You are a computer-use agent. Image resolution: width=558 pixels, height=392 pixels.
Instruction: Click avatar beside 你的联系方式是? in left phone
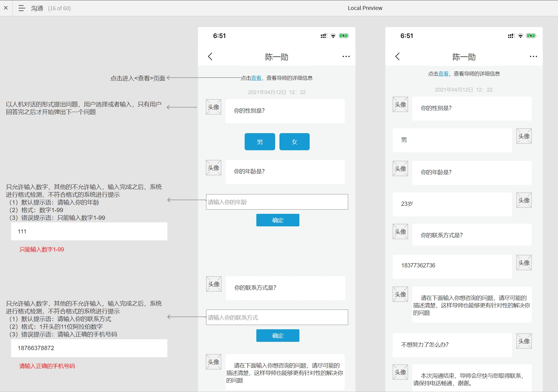[214, 284]
